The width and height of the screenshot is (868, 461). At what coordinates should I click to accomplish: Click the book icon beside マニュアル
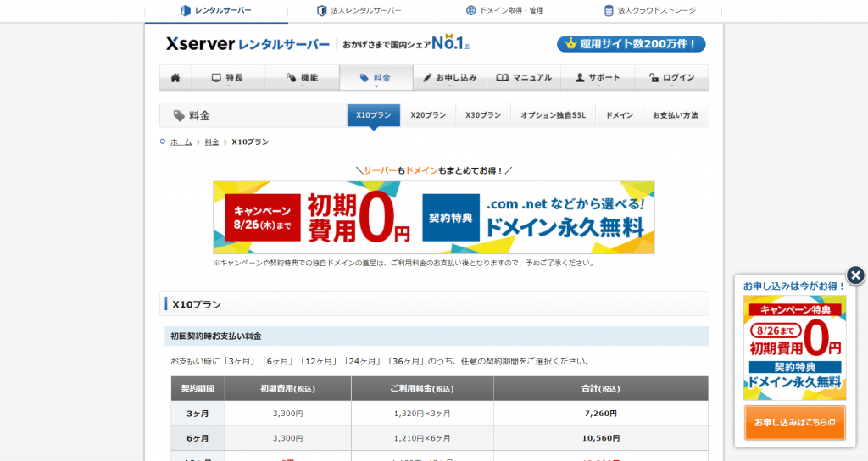click(x=502, y=77)
